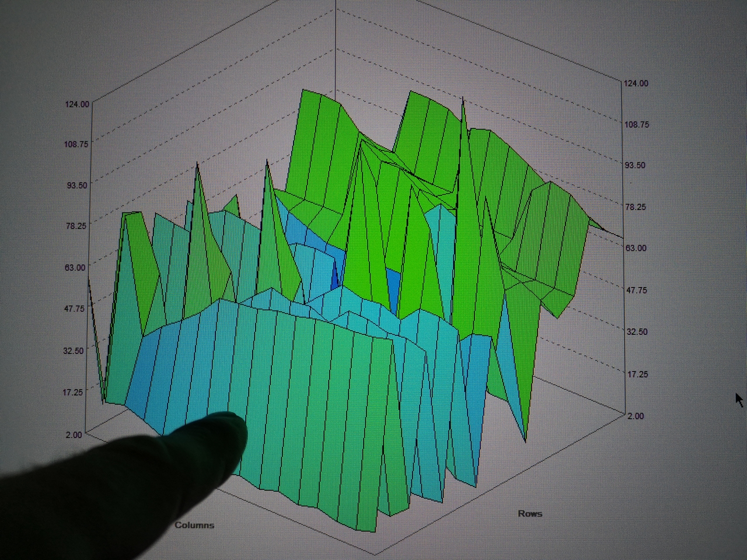747x560 pixels.
Task: Select the 108.75 label on right axis
Action: pyautogui.click(x=636, y=124)
